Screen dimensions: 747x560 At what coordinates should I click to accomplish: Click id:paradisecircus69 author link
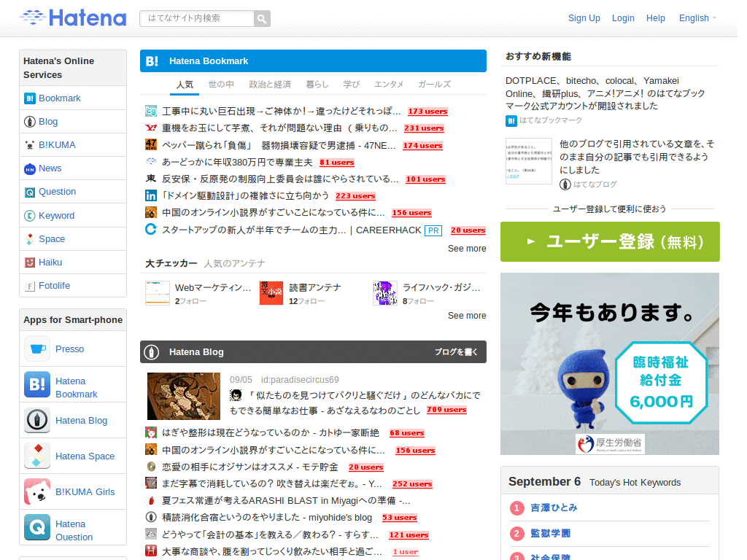(x=300, y=380)
